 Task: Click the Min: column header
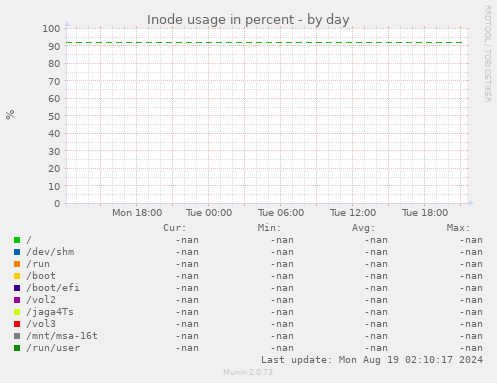click(x=269, y=228)
